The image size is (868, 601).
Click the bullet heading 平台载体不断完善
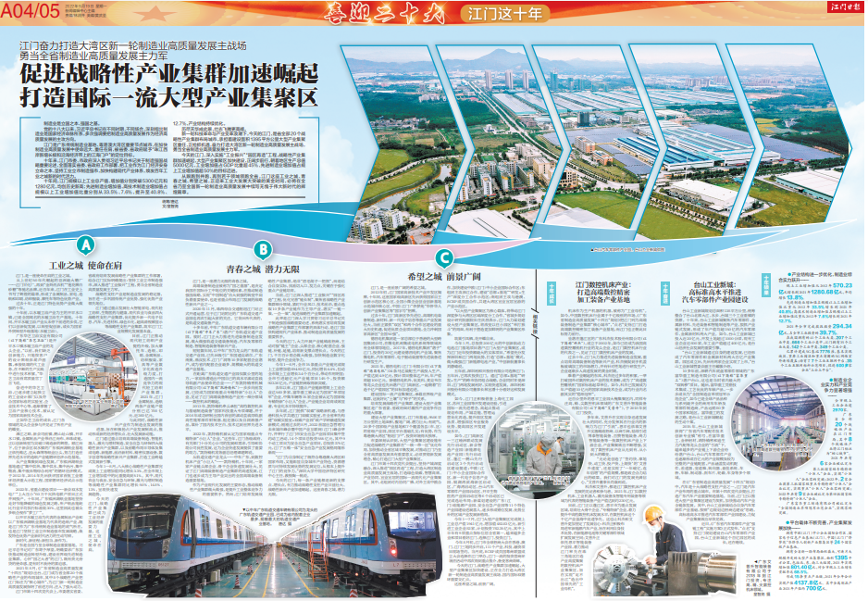coord(807,523)
